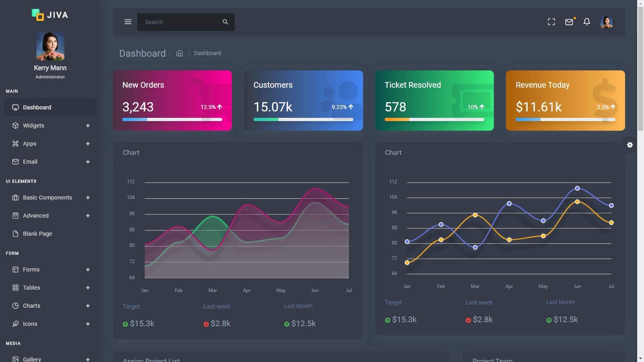
Task: Click the New Orders progress bar
Action: [172, 119]
